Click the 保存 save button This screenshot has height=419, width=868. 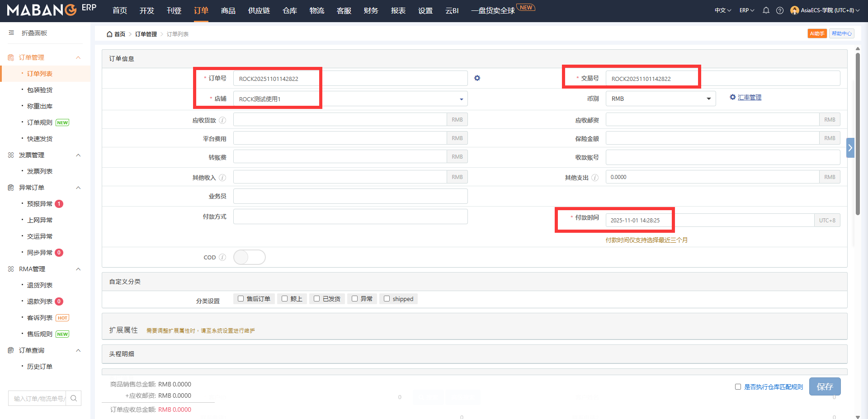click(x=825, y=386)
